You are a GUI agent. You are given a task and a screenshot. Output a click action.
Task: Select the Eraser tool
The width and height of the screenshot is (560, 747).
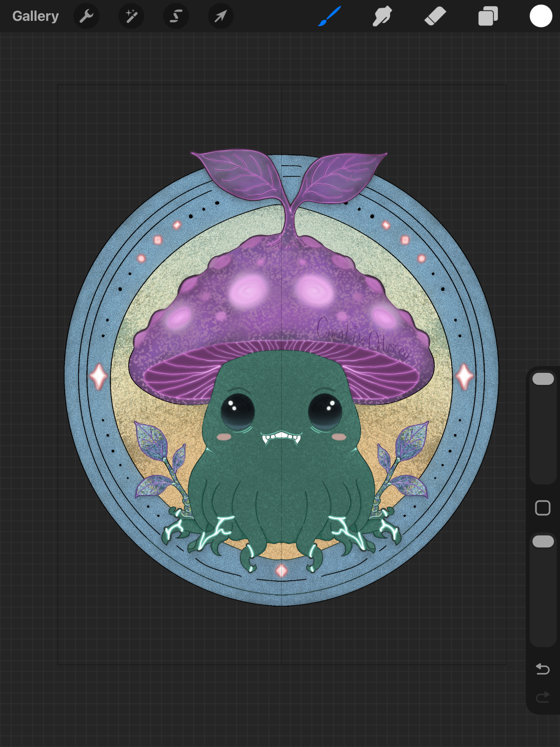pos(435,16)
